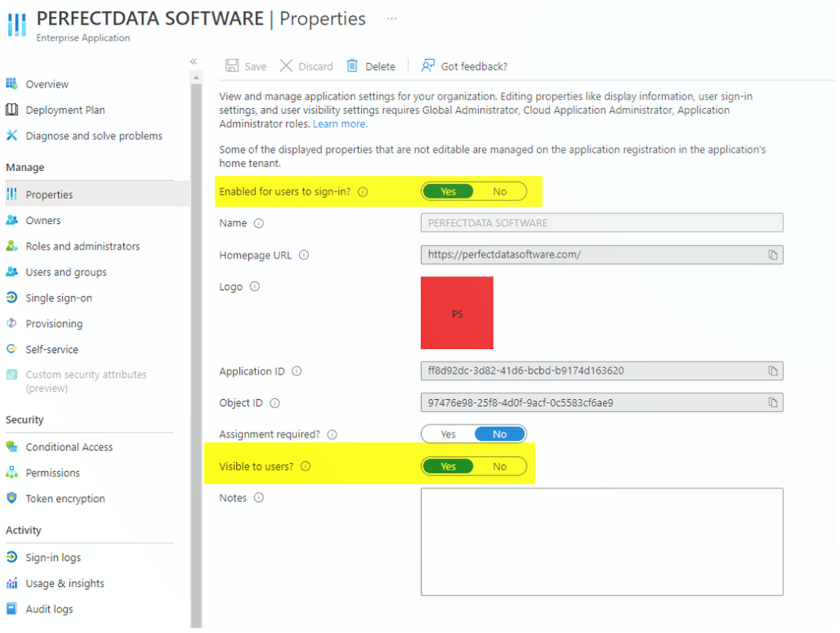Click the Discard X icon
This screenshot has width=840, height=633.
point(286,66)
